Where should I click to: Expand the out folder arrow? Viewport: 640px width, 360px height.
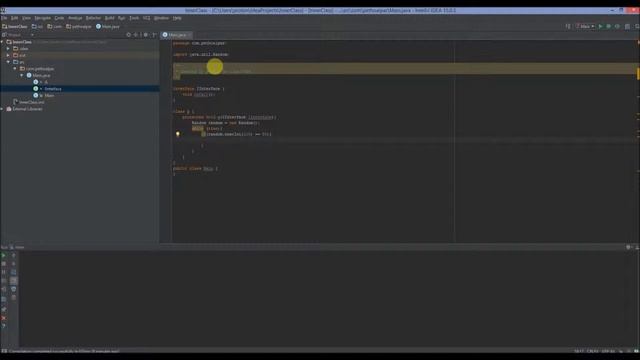click(8, 55)
